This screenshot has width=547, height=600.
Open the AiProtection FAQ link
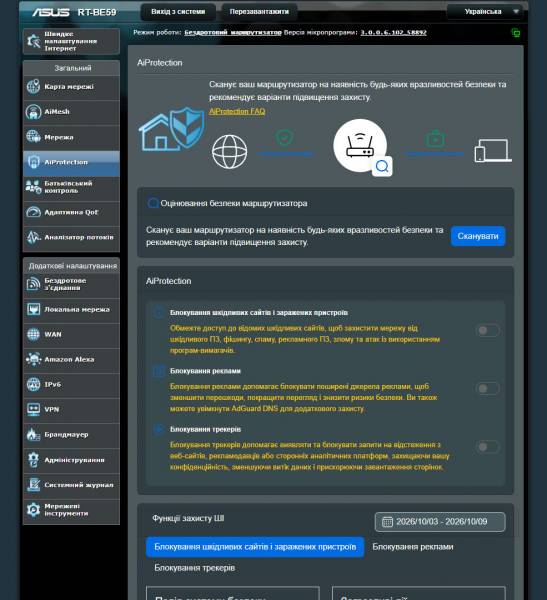click(237, 111)
